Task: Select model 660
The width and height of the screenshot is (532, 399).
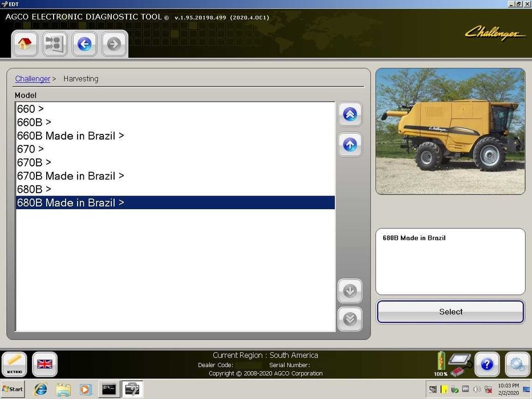Action: 175,109
